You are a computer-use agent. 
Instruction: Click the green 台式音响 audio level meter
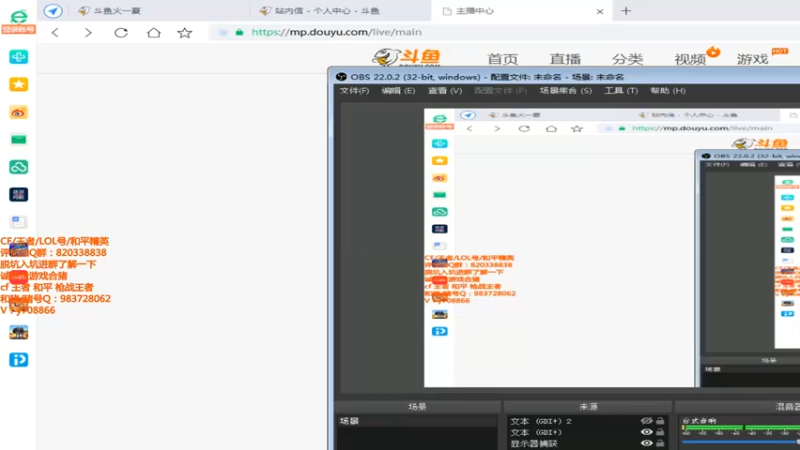point(740,428)
